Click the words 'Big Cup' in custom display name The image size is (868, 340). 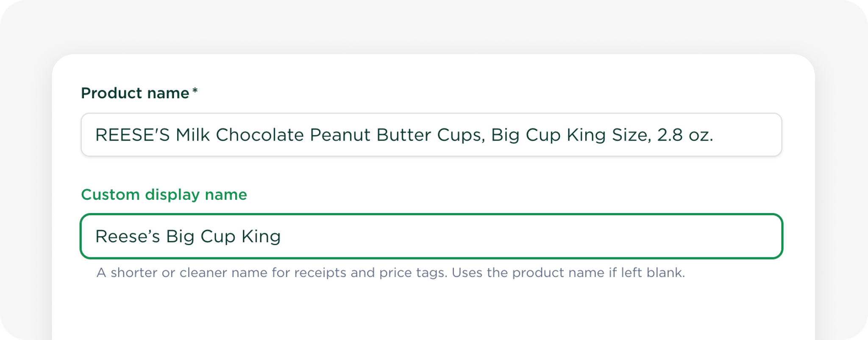tap(200, 236)
